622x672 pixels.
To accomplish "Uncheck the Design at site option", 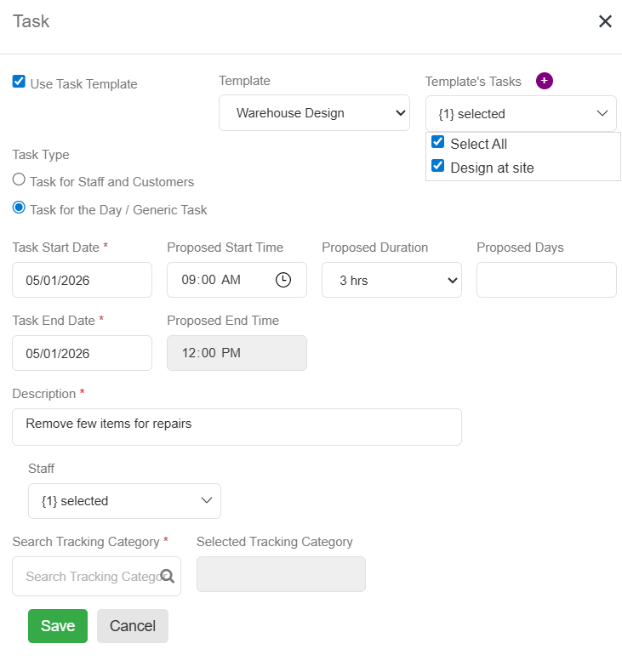I will [x=438, y=166].
